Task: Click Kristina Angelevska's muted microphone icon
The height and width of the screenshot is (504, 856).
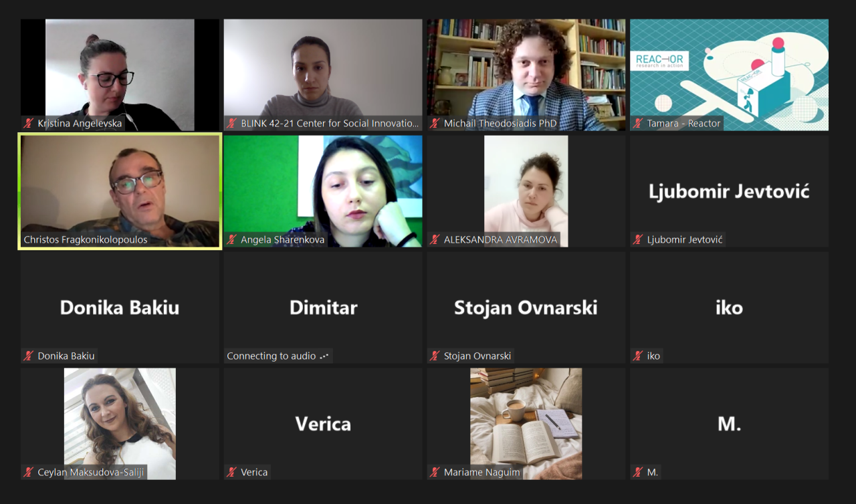Action: [x=29, y=123]
